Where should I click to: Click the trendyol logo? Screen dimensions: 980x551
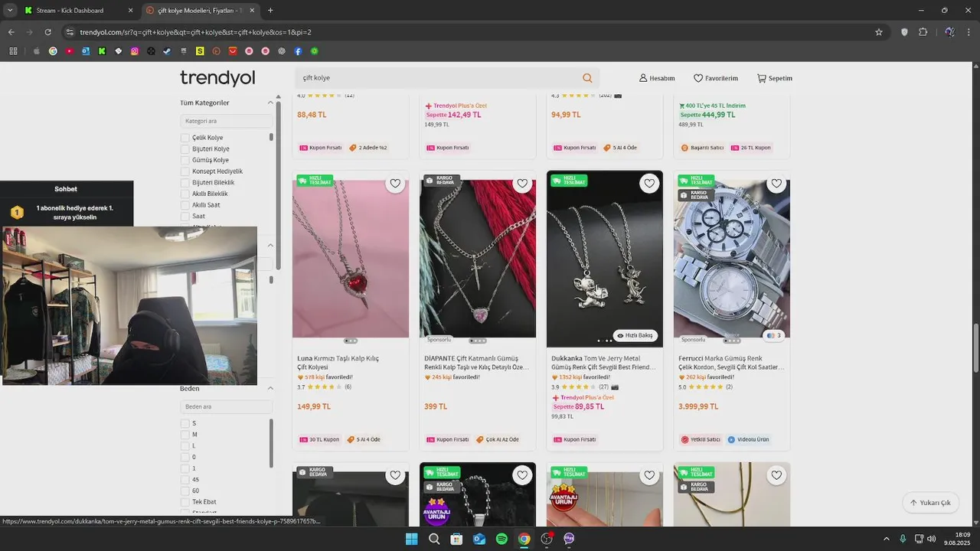pyautogui.click(x=217, y=78)
